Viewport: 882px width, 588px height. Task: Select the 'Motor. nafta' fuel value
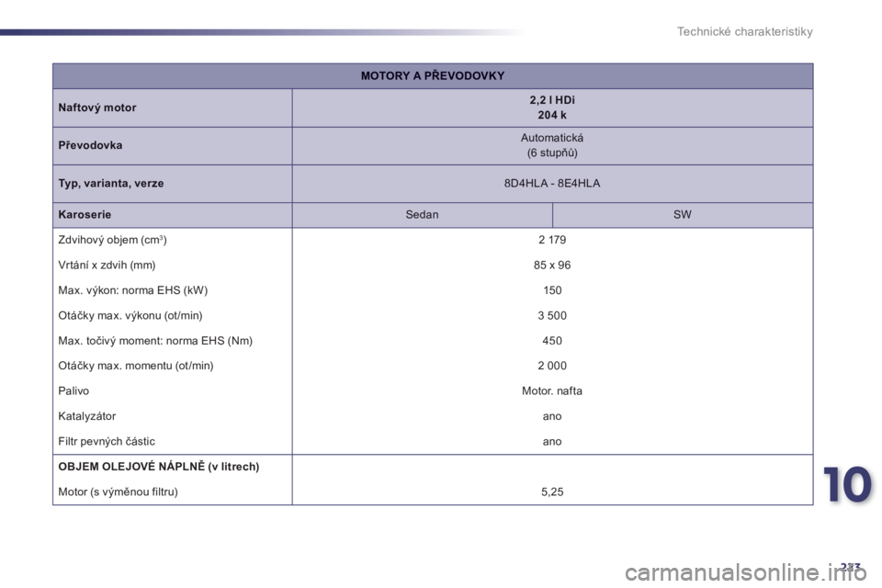(x=552, y=391)
